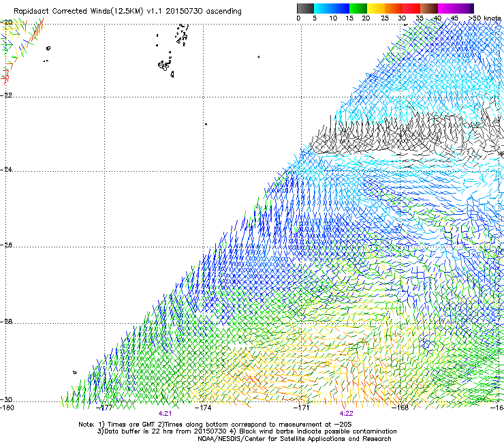Click the '4:22' purple time marker
Screen dimensions: 504x443
tap(346, 414)
